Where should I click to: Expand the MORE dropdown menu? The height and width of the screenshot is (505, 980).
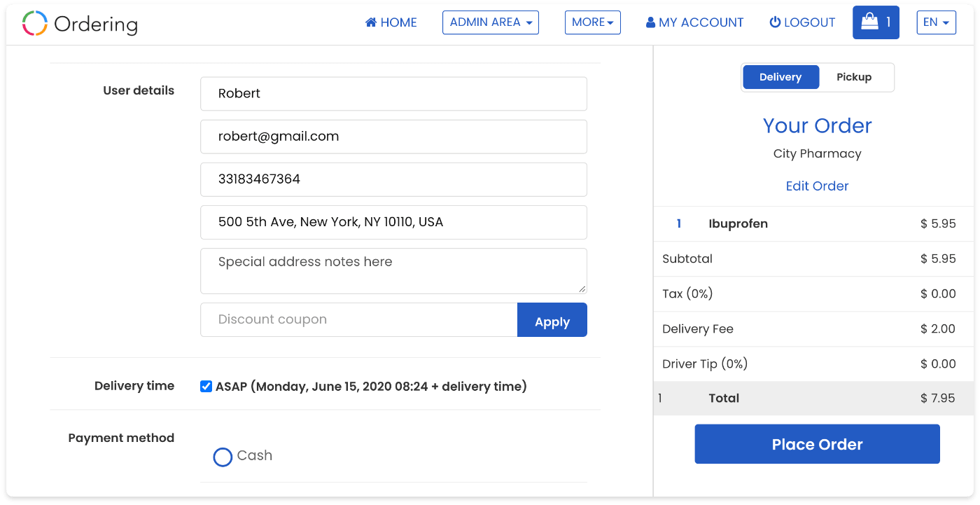593,22
